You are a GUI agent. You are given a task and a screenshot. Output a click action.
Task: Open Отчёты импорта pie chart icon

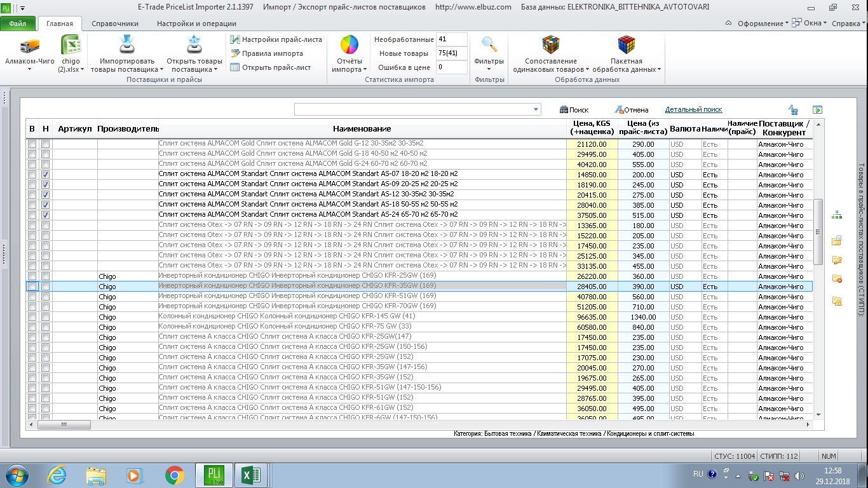click(349, 45)
